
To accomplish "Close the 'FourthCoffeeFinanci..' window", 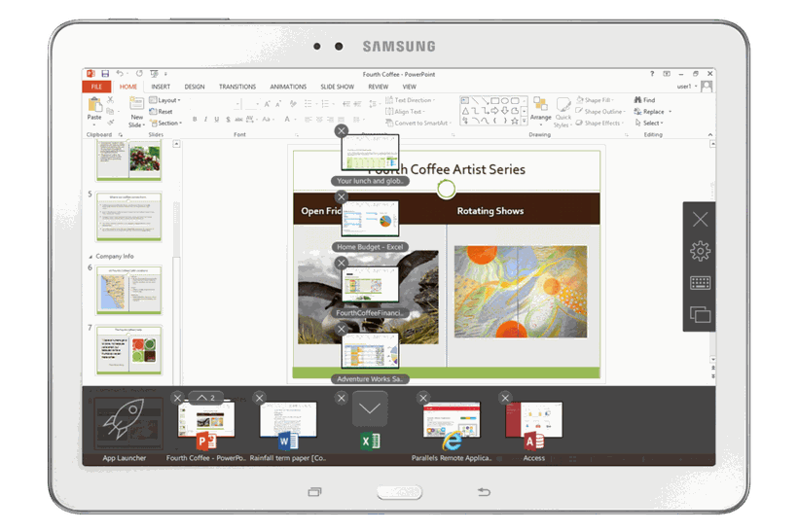I will [342, 263].
